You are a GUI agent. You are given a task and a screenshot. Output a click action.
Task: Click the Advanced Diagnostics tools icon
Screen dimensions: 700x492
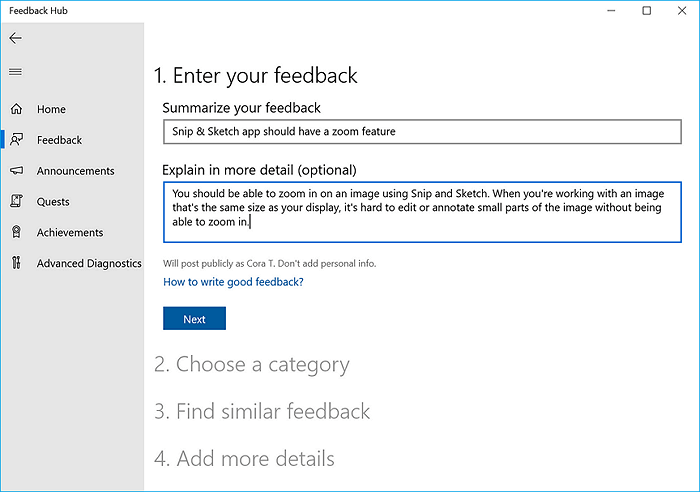click(16, 264)
